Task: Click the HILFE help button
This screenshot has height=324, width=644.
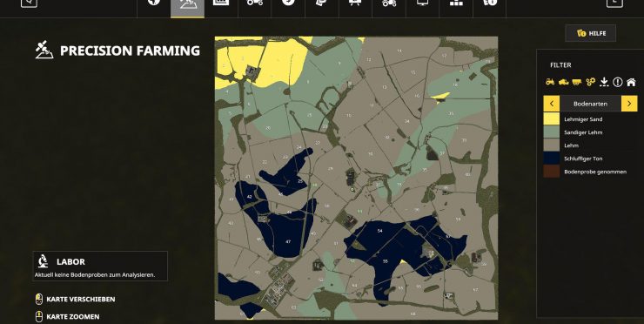Action: click(591, 33)
